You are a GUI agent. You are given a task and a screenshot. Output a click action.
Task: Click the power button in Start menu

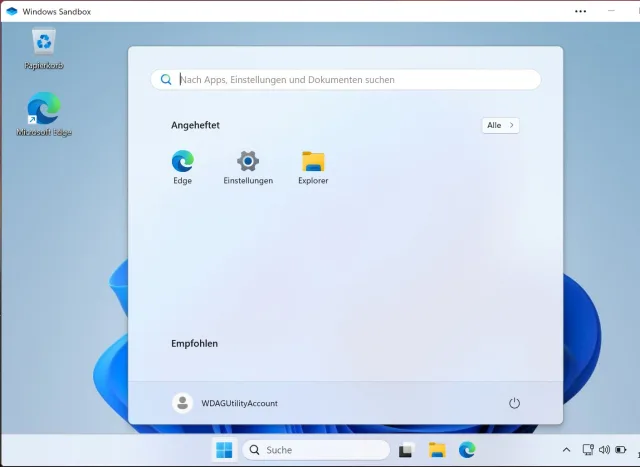(x=514, y=403)
